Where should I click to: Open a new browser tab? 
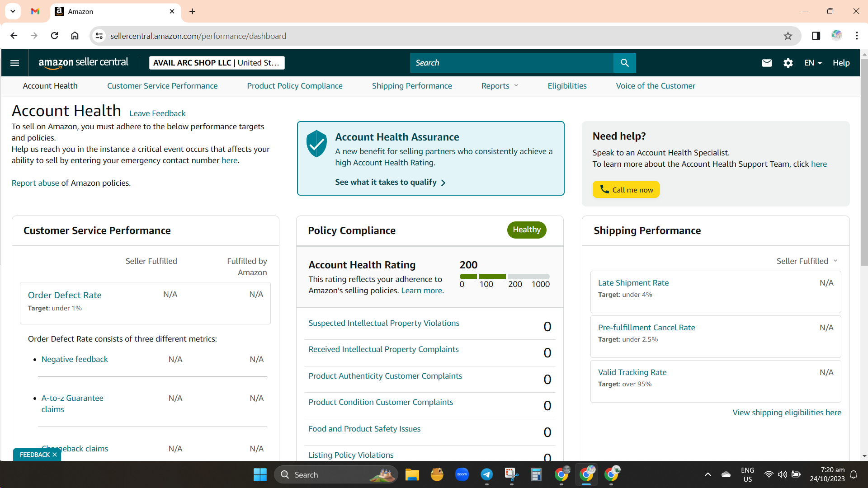point(192,11)
